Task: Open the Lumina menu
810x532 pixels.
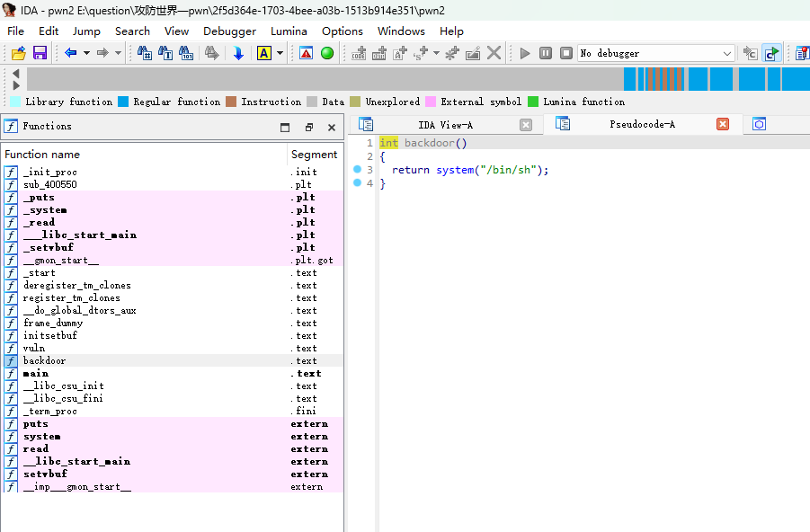Action: [289, 31]
